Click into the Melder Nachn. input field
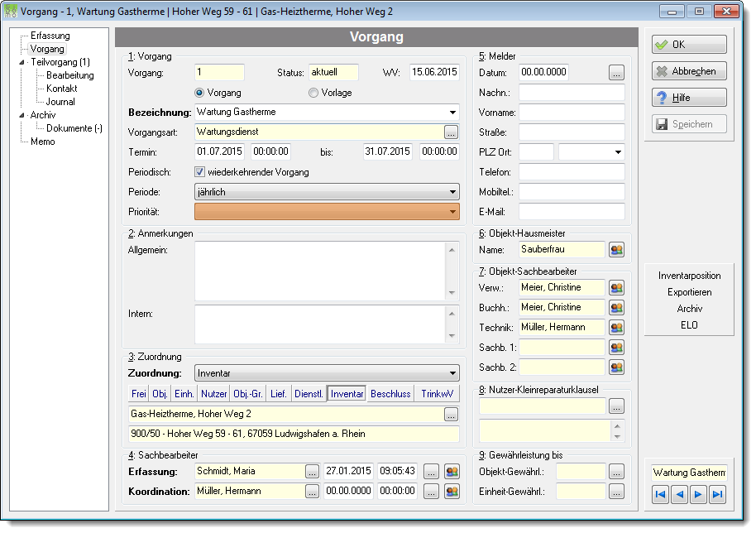 pyautogui.click(x=572, y=93)
